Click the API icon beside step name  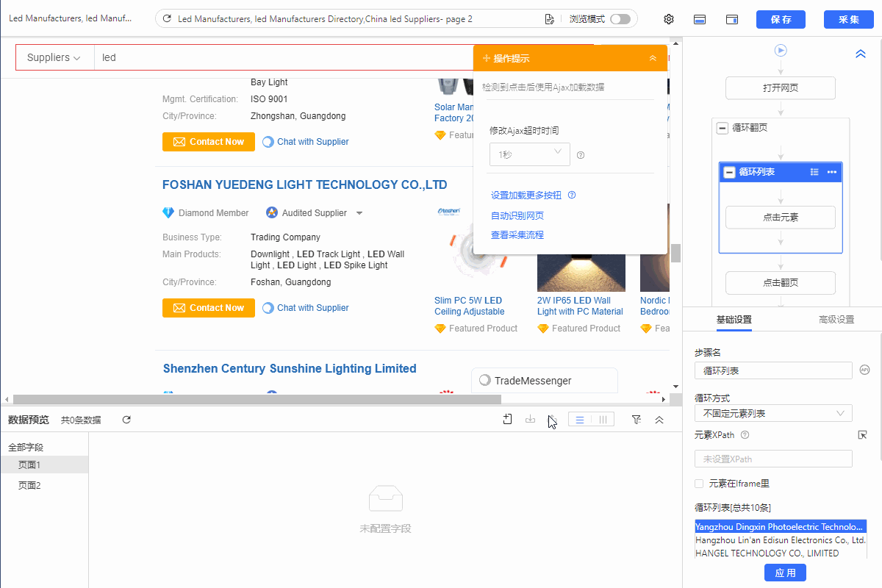coord(865,370)
